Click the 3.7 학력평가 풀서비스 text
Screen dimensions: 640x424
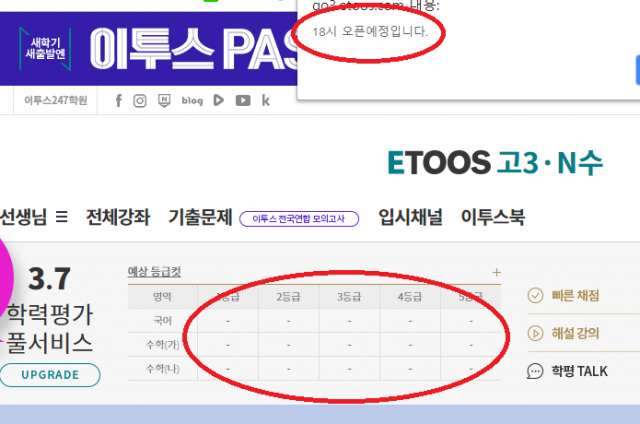click(x=49, y=309)
